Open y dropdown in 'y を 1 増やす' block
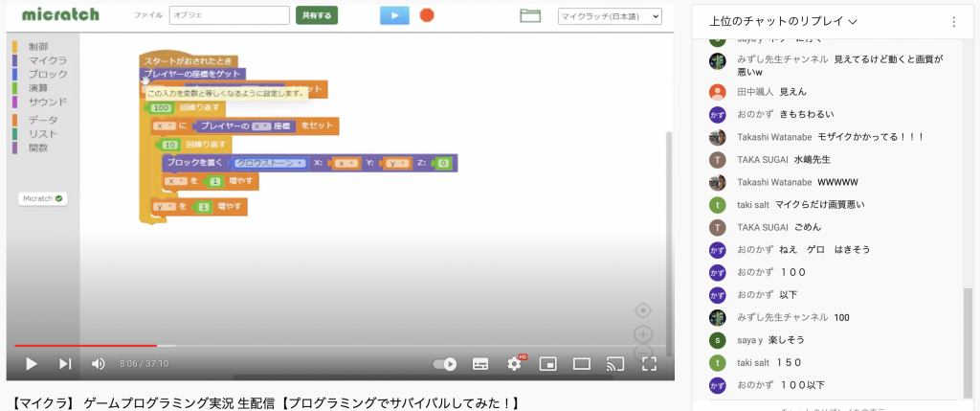 click(x=166, y=206)
